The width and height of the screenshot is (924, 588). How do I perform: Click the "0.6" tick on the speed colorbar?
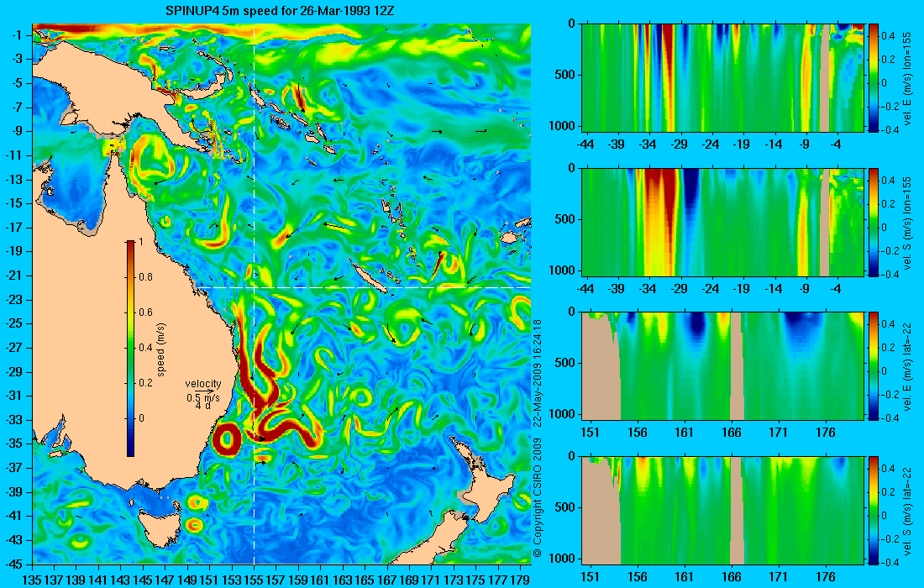click(x=145, y=312)
